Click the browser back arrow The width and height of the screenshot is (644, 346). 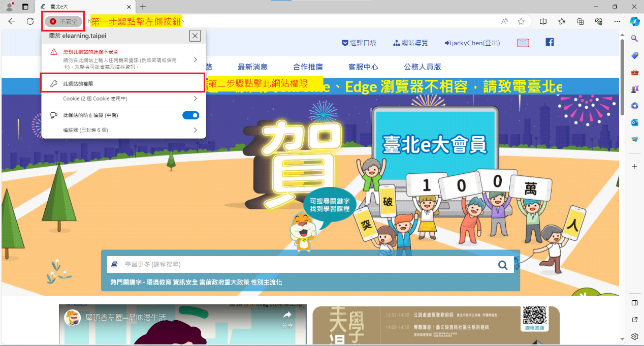click(x=12, y=21)
